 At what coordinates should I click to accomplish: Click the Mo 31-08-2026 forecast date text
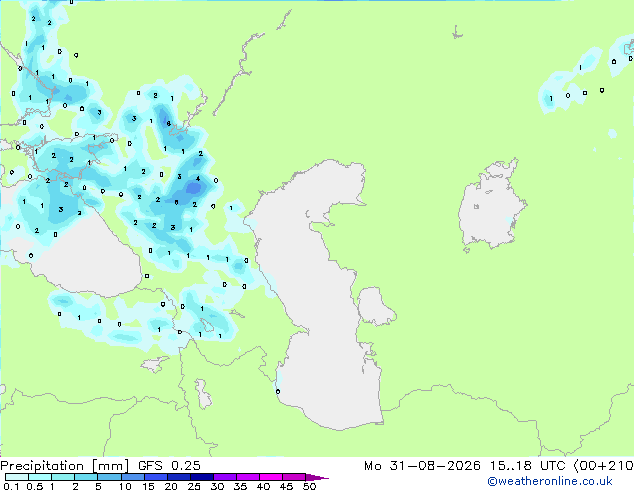point(422,466)
